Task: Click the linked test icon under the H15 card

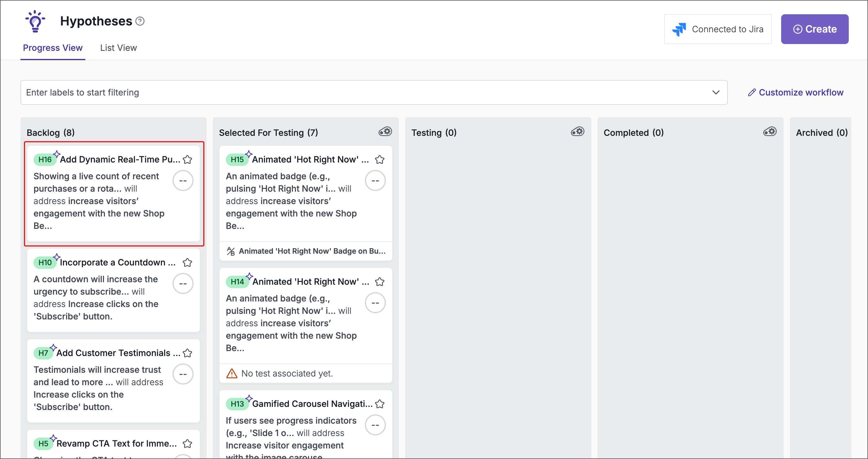Action: (231, 251)
